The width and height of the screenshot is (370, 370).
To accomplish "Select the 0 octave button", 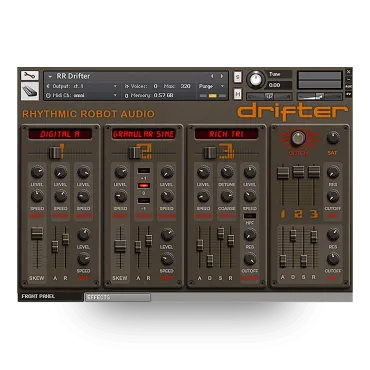I will tap(144, 186).
